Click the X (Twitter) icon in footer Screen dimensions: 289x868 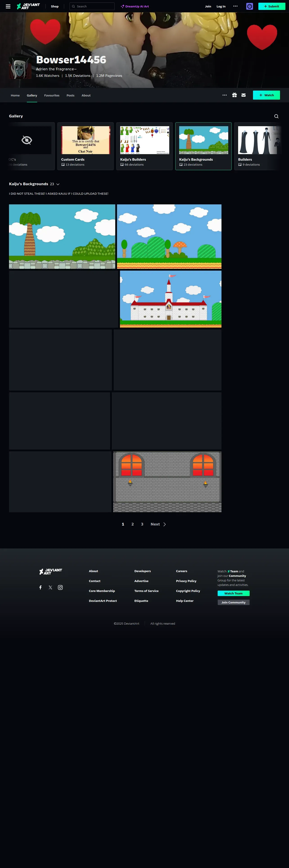pyautogui.click(x=50, y=587)
